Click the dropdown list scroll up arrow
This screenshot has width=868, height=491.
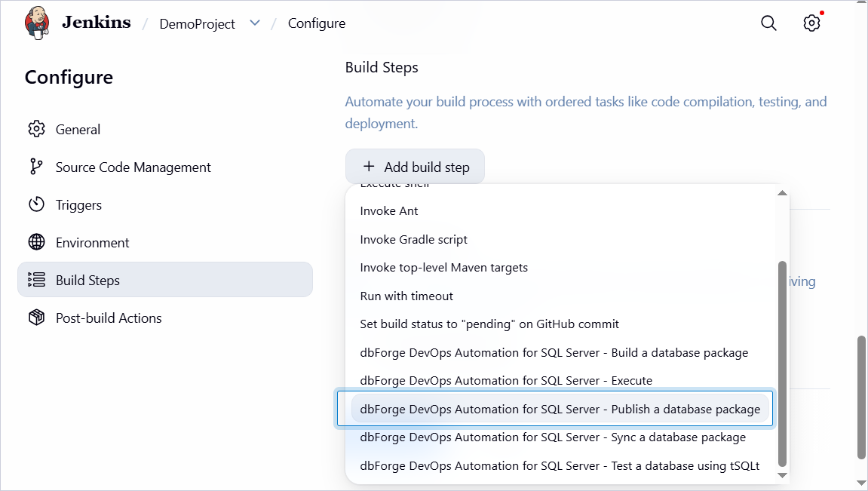click(782, 192)
